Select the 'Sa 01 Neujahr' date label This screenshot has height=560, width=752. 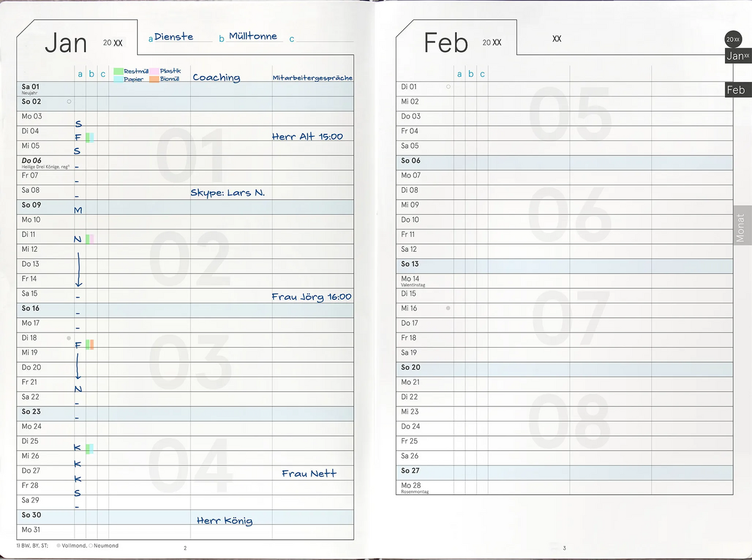click(x=31, y=88)
